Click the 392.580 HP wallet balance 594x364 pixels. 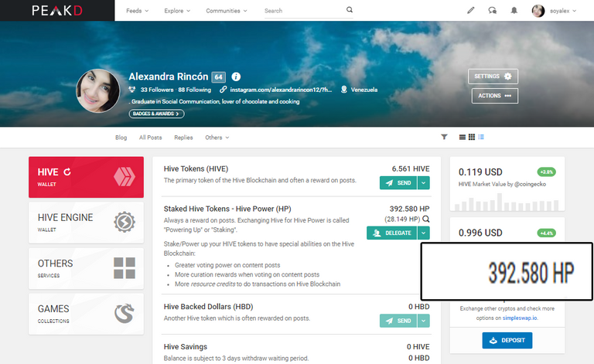[x=409, y=209]
